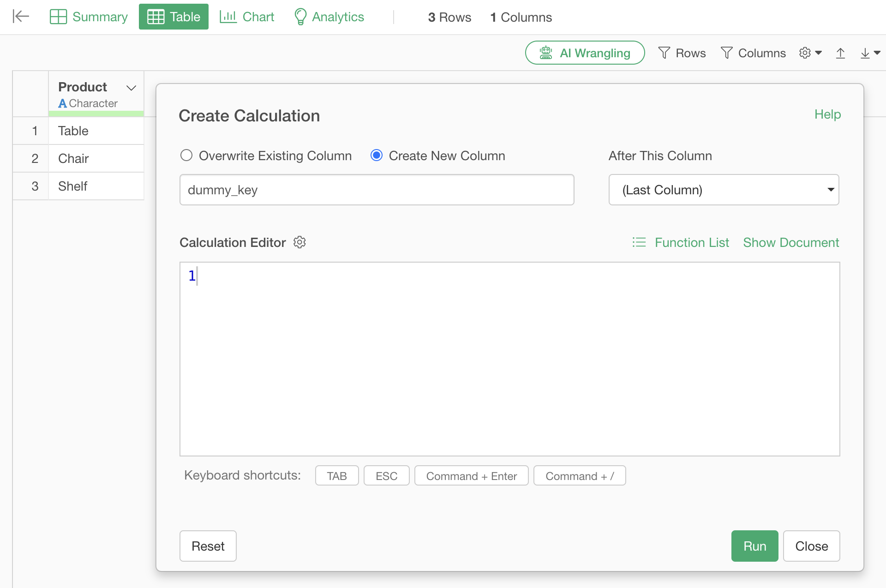Image resolution: width=886 pixels, height=588 pixels.
Task: Click the Help link
Action: 827,114
